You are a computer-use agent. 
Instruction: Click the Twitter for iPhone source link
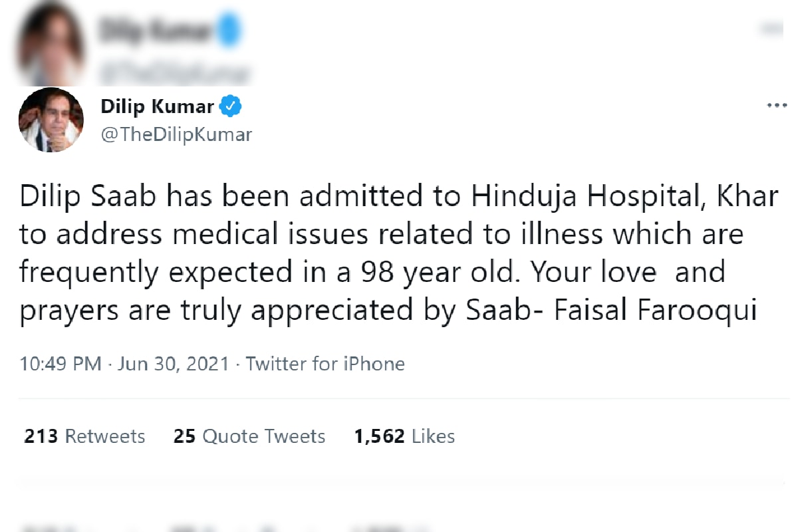pyautogui.click(x=325, y=364)
